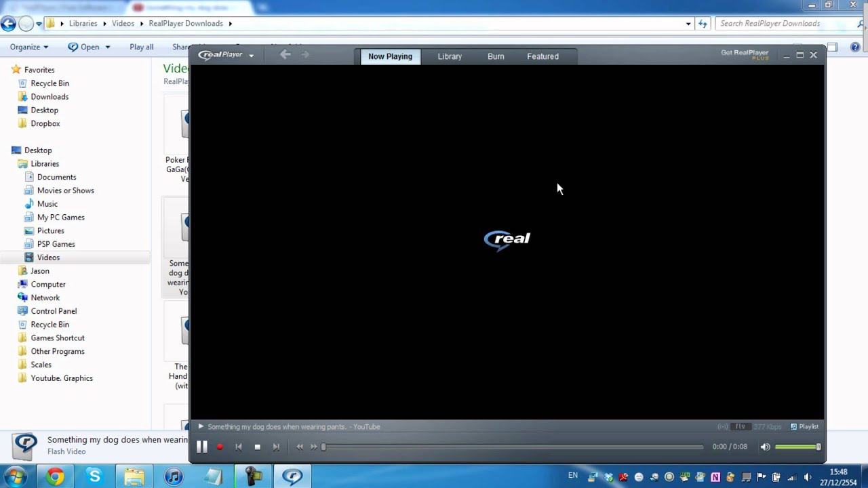
Task: Open Dropbox in the navigation pane
Action: pos(45,123)
